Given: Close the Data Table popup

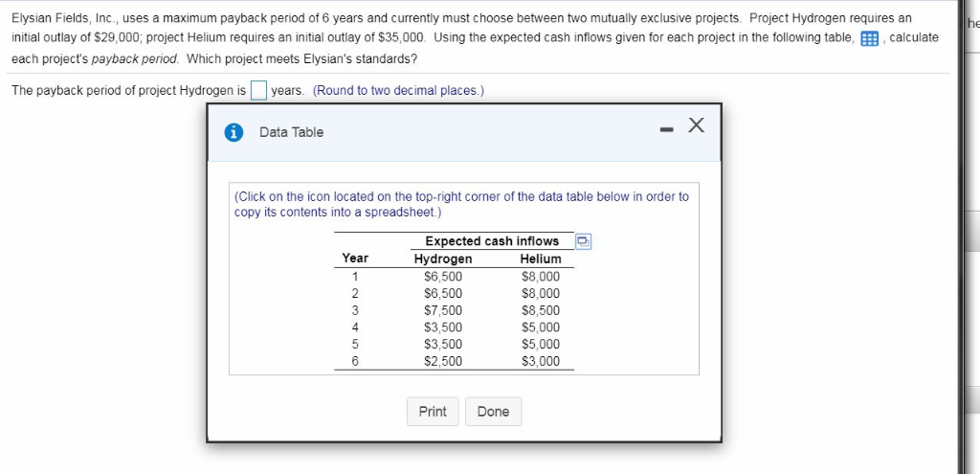Looking at the screenshot, I should (x=696, y=125).
